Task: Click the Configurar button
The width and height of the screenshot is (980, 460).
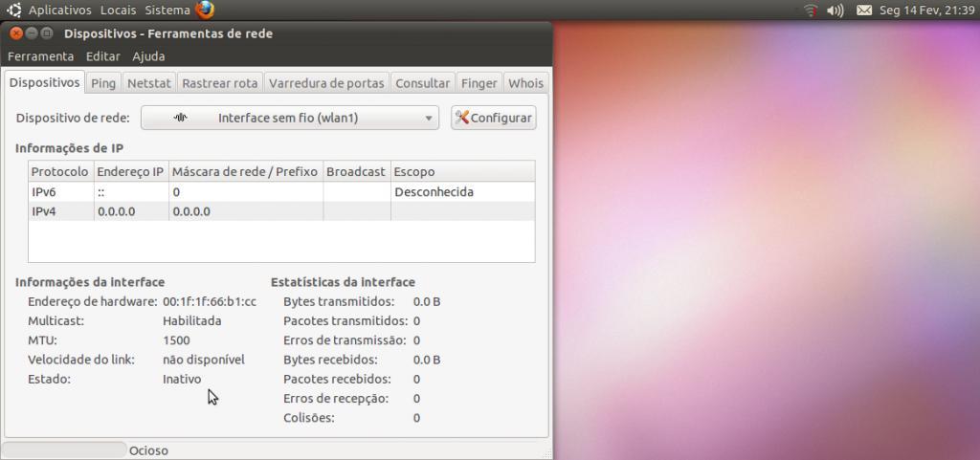Action: click(x=494, y=118)
